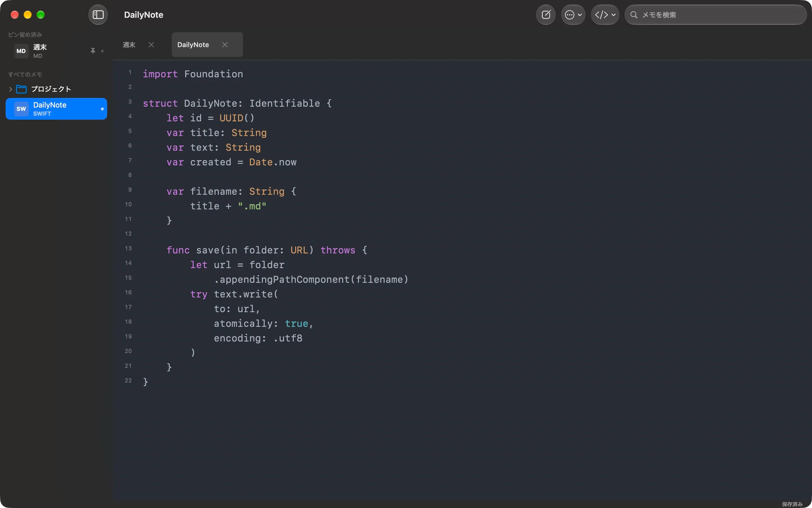Click the すべてのメモ section header
Screen dimensions: 812x508
[x=25, y=74]
